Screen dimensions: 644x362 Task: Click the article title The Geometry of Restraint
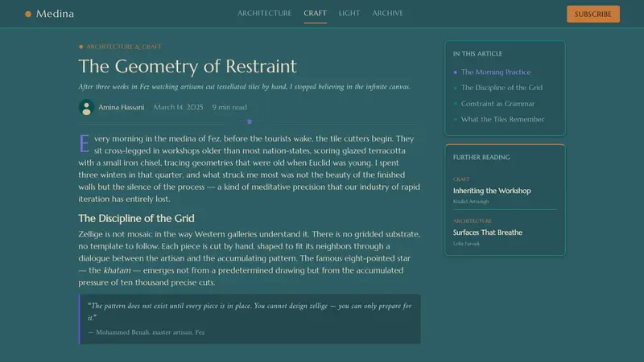pyautogui.click(x=188, y=66)
